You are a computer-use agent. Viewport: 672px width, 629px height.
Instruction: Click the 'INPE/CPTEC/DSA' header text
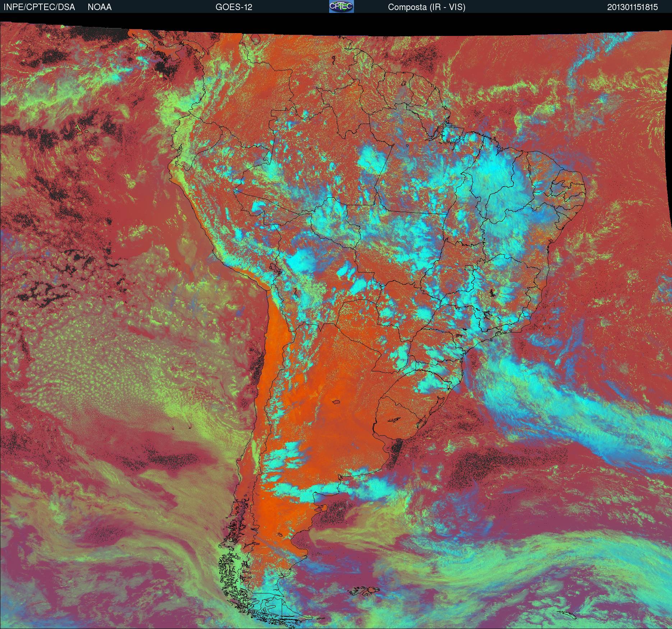tap(39, 7)
